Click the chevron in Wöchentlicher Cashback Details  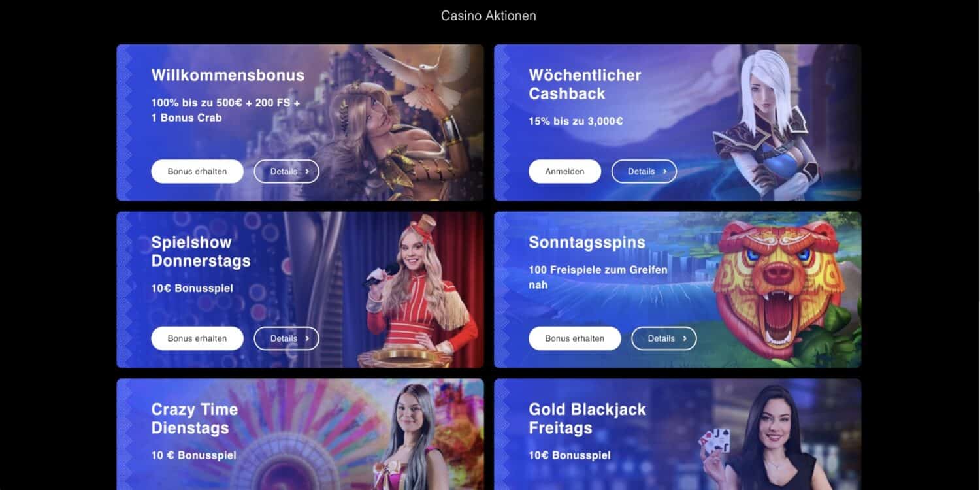point(664,171)
